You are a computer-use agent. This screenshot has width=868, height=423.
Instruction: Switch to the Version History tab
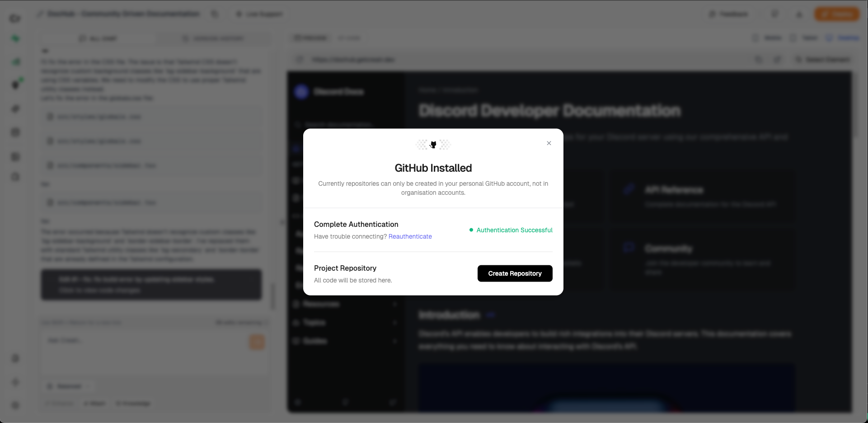[213, 38]
